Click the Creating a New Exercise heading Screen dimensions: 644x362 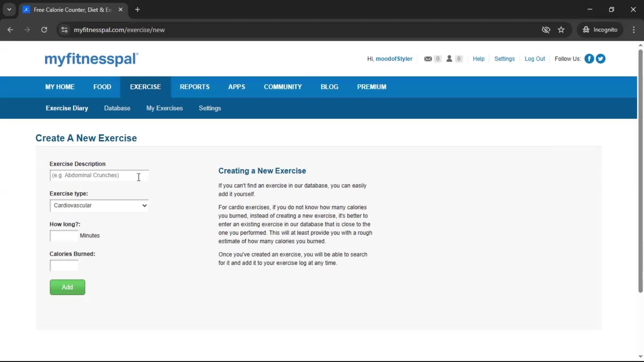[x=262, y=171]
